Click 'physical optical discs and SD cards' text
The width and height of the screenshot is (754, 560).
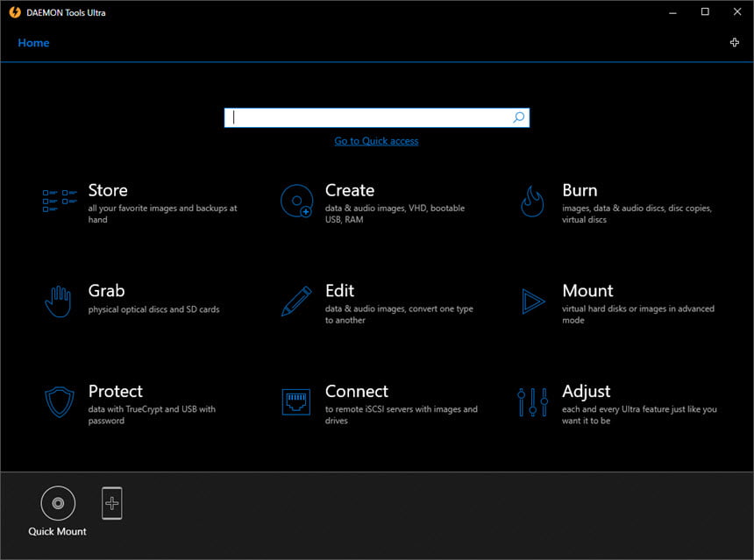(154, 309)
